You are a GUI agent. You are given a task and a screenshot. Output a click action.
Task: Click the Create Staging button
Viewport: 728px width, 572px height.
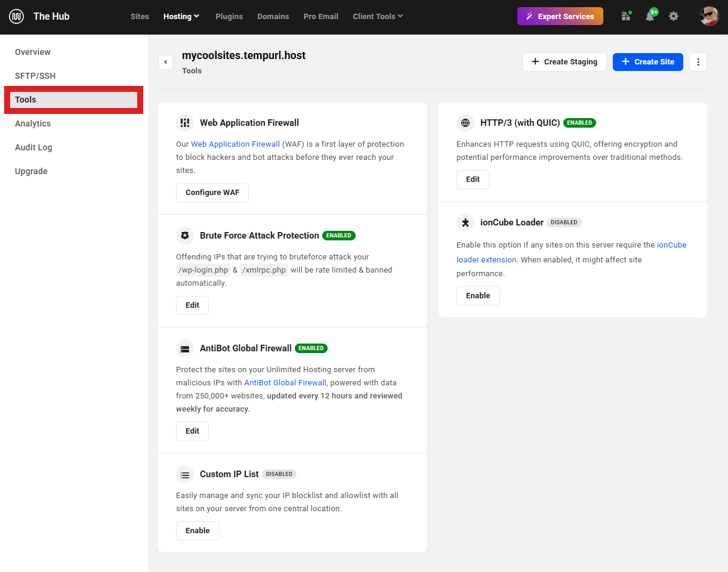pos(564,62)
